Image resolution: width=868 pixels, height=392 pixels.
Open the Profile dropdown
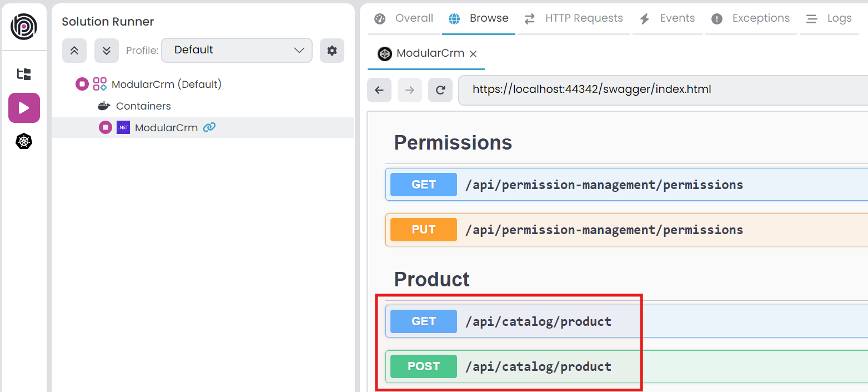(237, 50)
